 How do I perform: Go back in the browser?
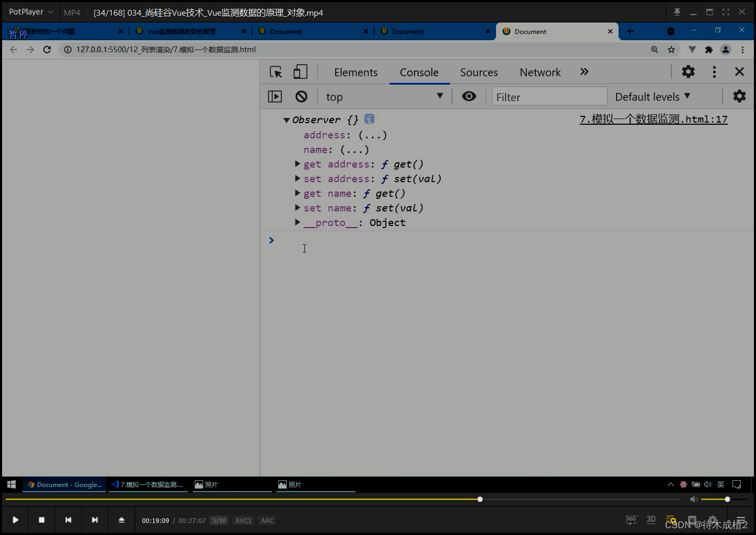tap(14, 50)
